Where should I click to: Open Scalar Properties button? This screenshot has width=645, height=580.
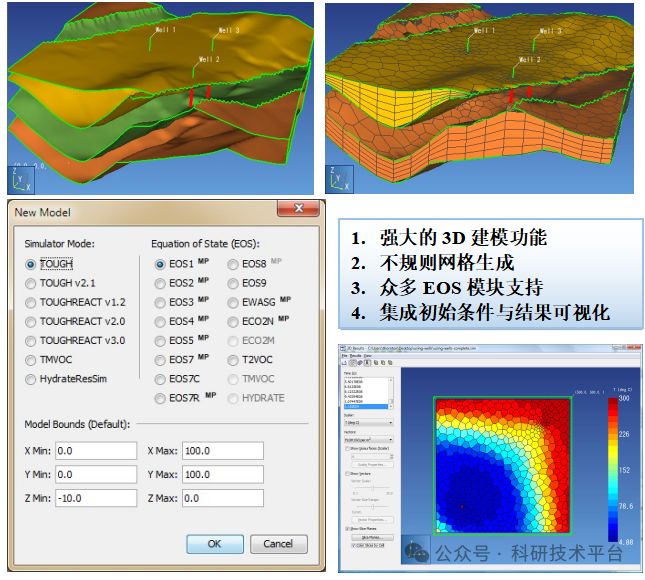(373, 464)
